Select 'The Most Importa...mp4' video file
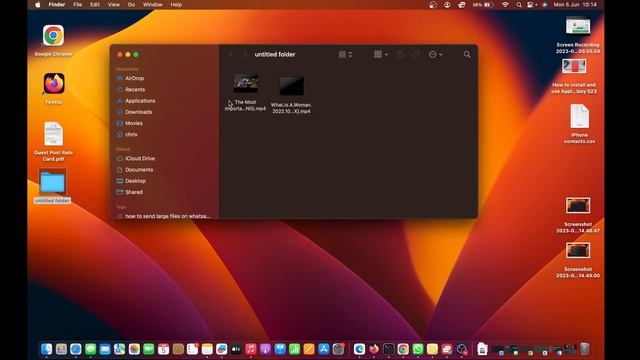The height and width of the screenshot is (360, 640). click(x=245, y=84)
